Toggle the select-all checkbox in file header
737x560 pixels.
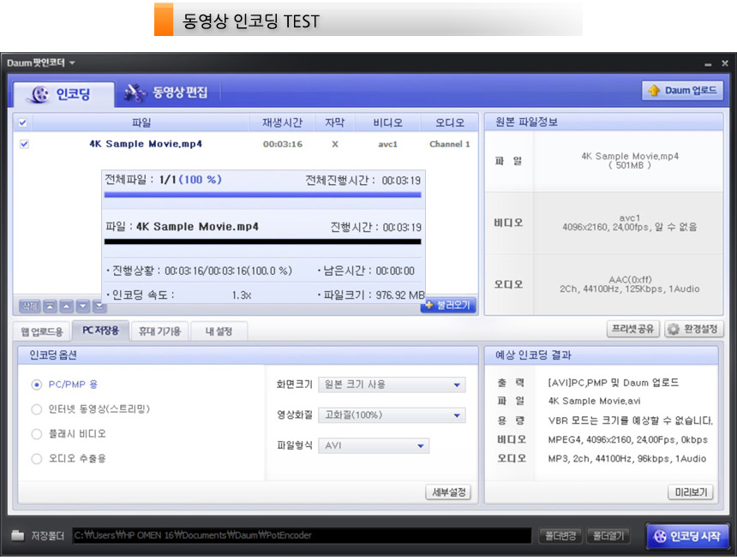[23, 122]
